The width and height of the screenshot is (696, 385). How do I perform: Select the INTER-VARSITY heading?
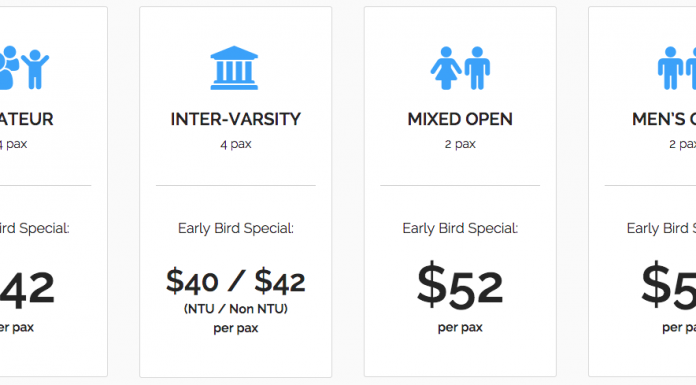tap(236, 119)
